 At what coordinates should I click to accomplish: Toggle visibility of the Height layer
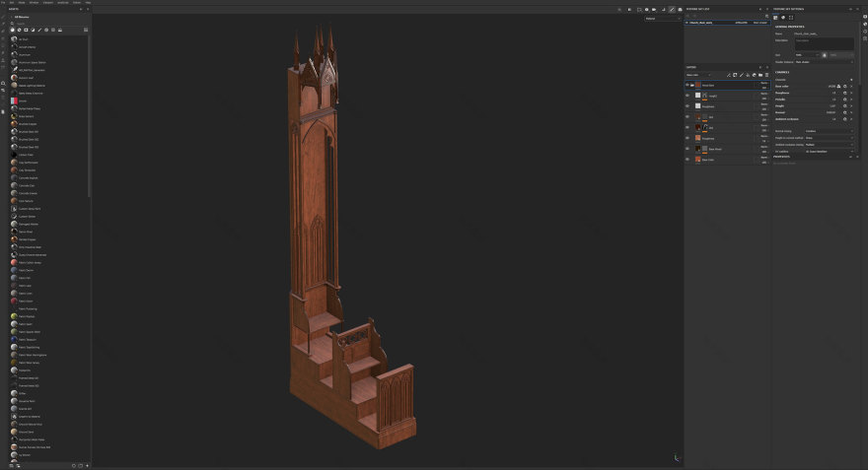[x=687, y=96]
